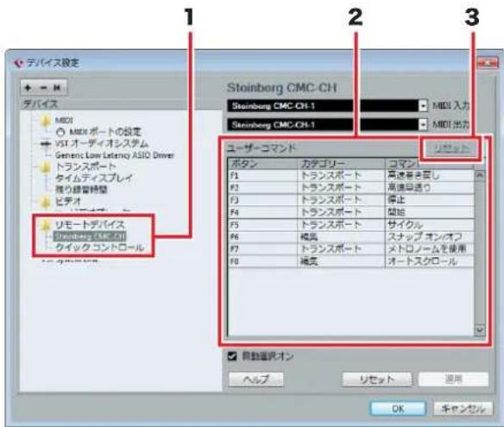Viewport: 504px width, 427px height.
Task: Click 開始 command cell
Action: click(430, 212)
